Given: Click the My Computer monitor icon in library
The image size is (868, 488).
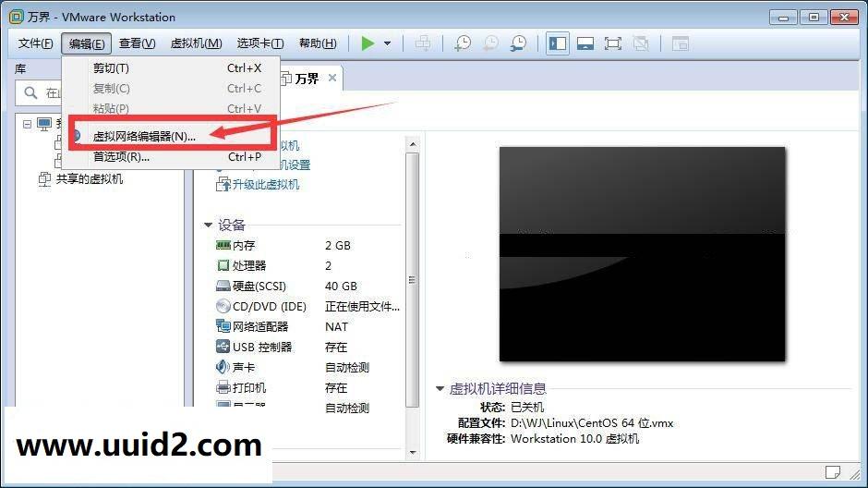Looking at the screenshot, I should tap(44, 124).
